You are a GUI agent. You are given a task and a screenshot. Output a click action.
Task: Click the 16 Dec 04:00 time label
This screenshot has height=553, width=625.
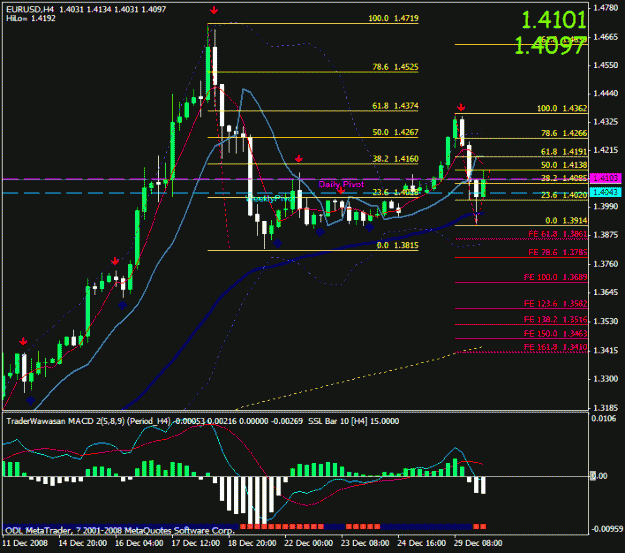pyautogui.click(x=139, y=543)
